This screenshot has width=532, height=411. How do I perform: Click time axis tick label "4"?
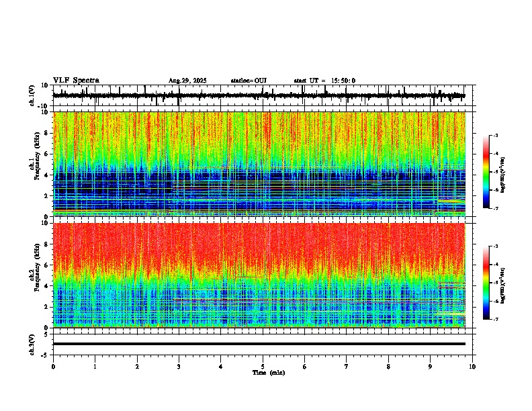click(221, 367)
